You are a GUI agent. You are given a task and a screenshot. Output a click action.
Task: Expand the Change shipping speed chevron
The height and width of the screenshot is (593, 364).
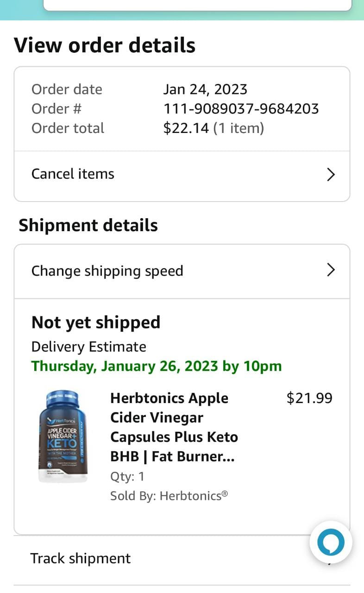331,270
